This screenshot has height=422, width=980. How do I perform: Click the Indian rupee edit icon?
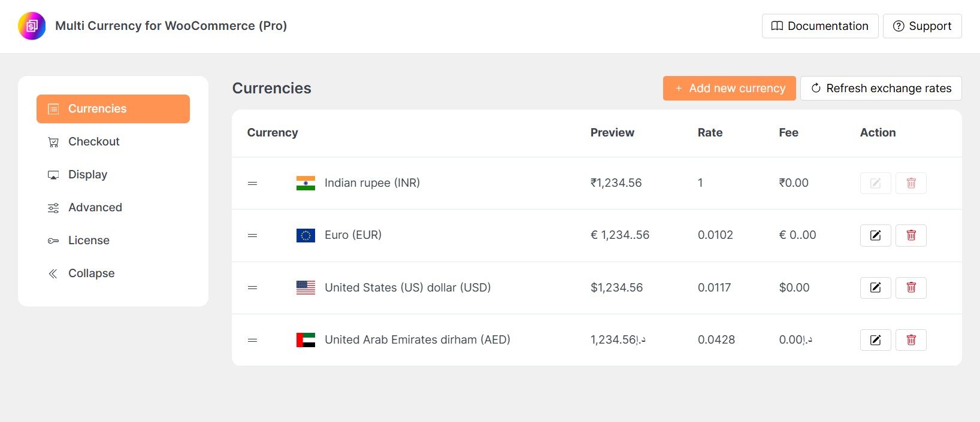coord(875,183)
